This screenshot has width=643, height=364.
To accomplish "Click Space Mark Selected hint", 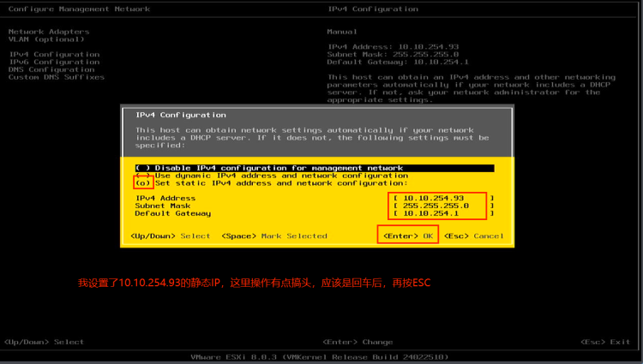I will 274,236.
